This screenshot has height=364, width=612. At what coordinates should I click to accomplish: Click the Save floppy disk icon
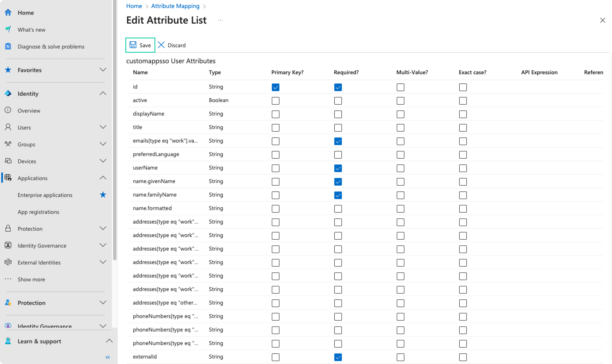pyautogui.click(x=133, y=45)
